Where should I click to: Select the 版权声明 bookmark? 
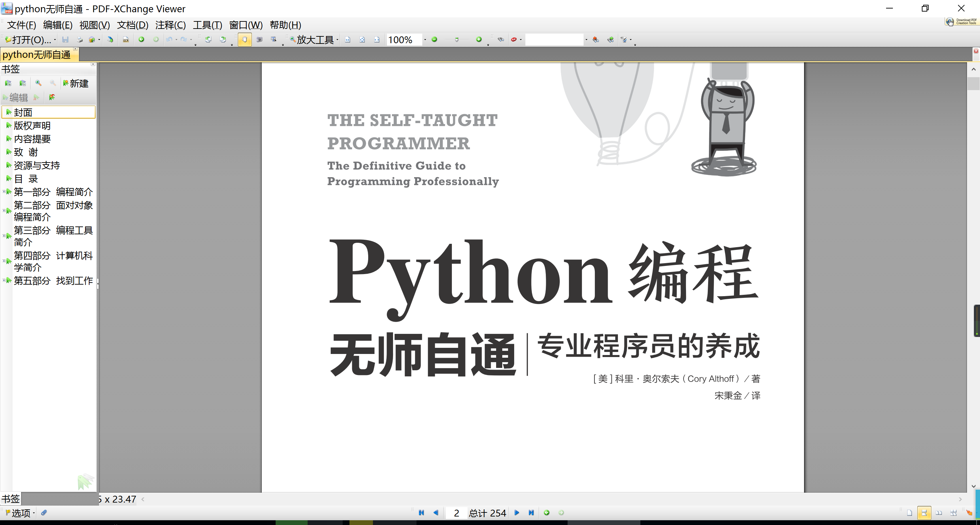tap(32, 126)
